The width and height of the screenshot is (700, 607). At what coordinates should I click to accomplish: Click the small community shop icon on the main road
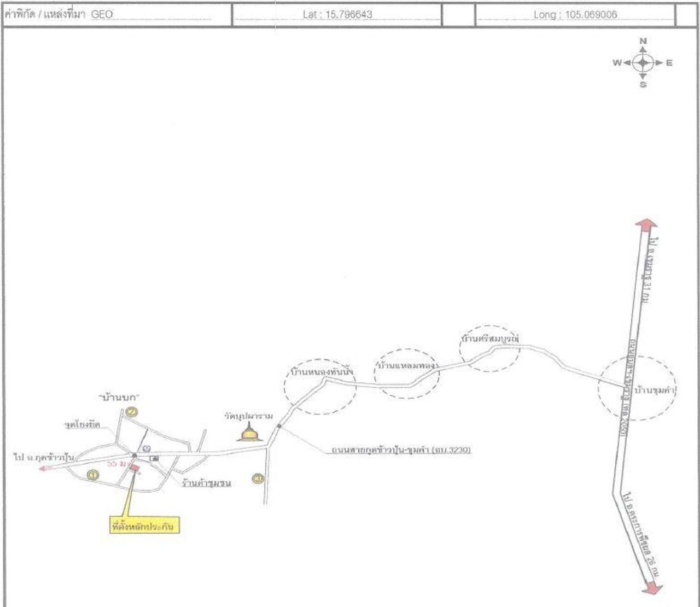155,458
